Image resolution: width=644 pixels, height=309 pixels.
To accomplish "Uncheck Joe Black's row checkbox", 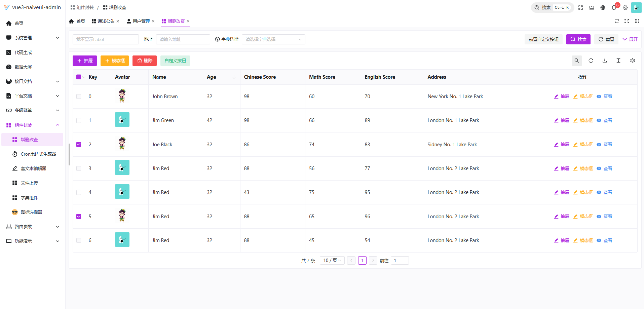I will click(78, 144).
